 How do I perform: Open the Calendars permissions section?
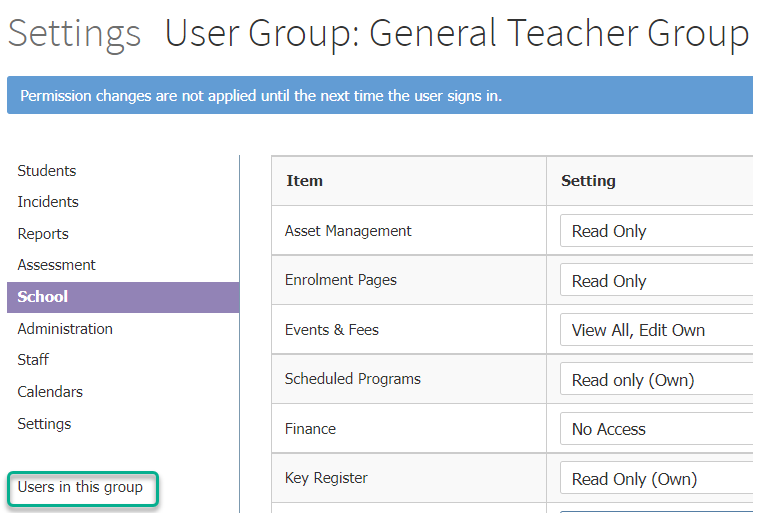(x=50, y=392)
